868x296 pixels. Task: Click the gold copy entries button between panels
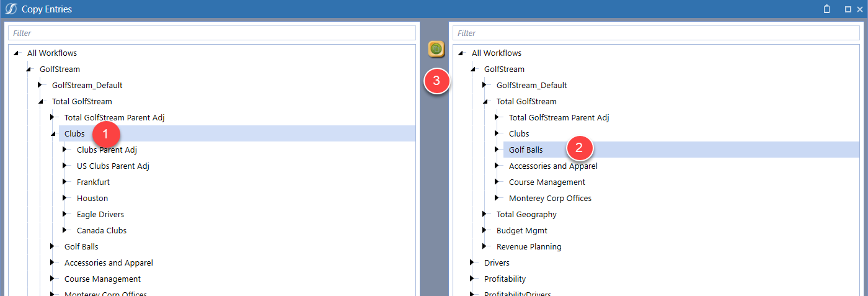436,48
